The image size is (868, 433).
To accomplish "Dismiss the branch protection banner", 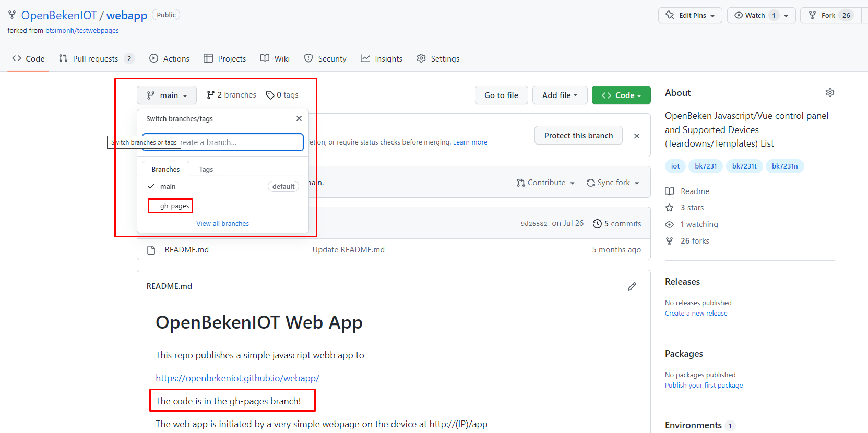I will pos(637,136).
